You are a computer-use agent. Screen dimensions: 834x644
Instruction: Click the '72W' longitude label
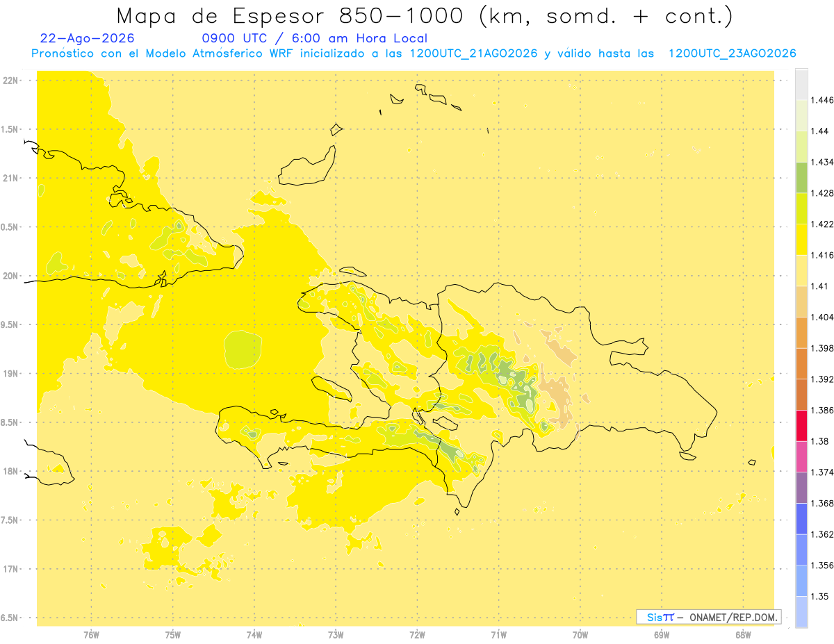coord(417,636)
